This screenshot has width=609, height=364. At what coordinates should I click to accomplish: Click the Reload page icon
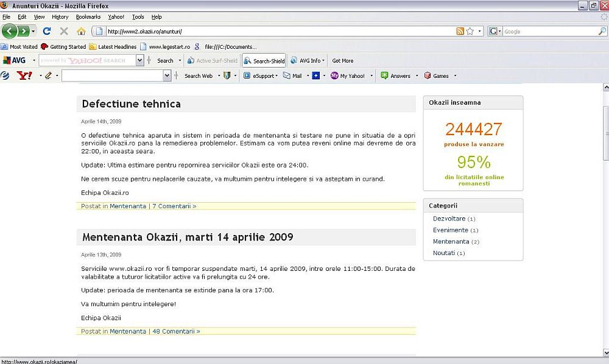click(x=47, y=31)
